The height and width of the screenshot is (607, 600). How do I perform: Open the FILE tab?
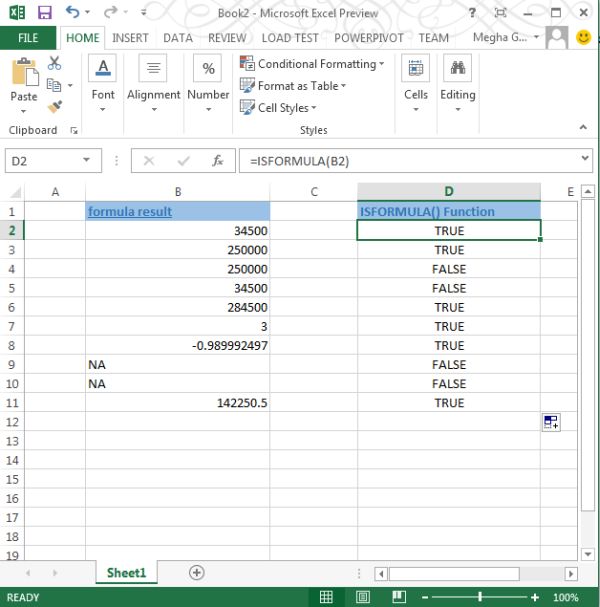[x=28, y=38]
